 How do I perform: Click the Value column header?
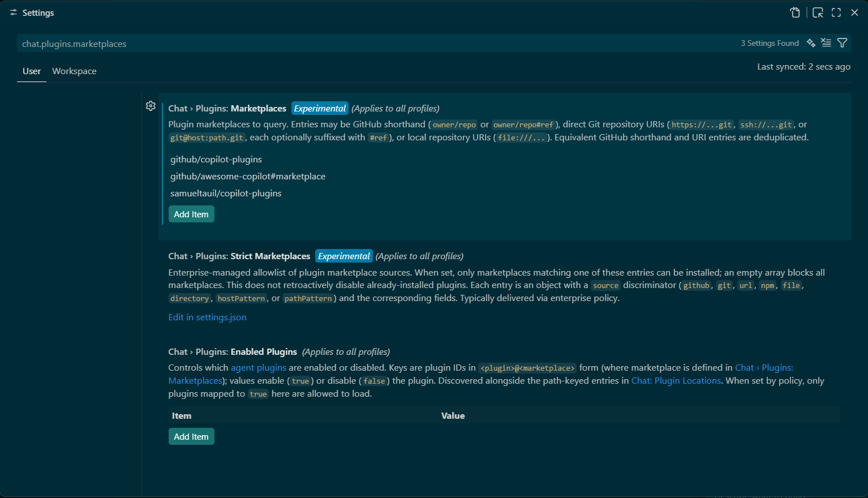[x=453, y=416]
